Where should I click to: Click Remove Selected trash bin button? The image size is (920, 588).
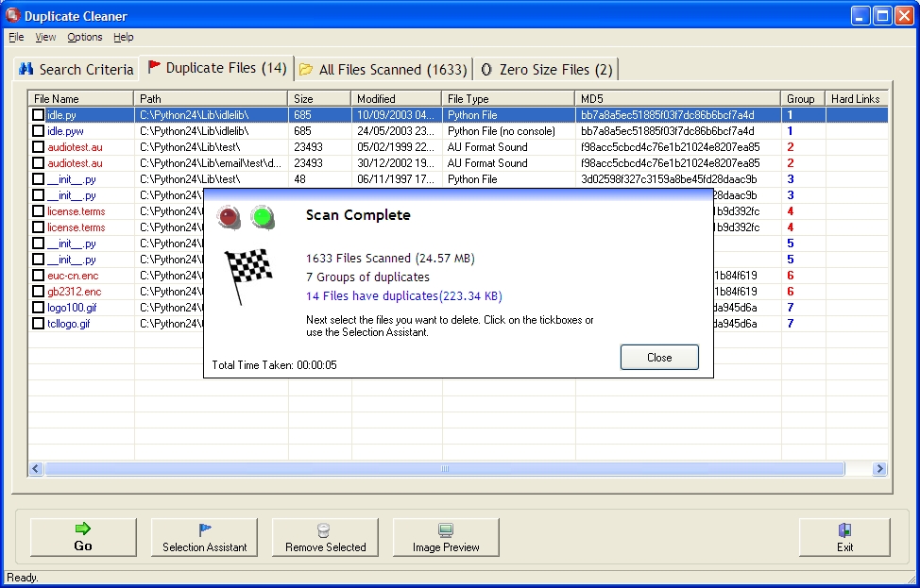click(x=325, y=537)
